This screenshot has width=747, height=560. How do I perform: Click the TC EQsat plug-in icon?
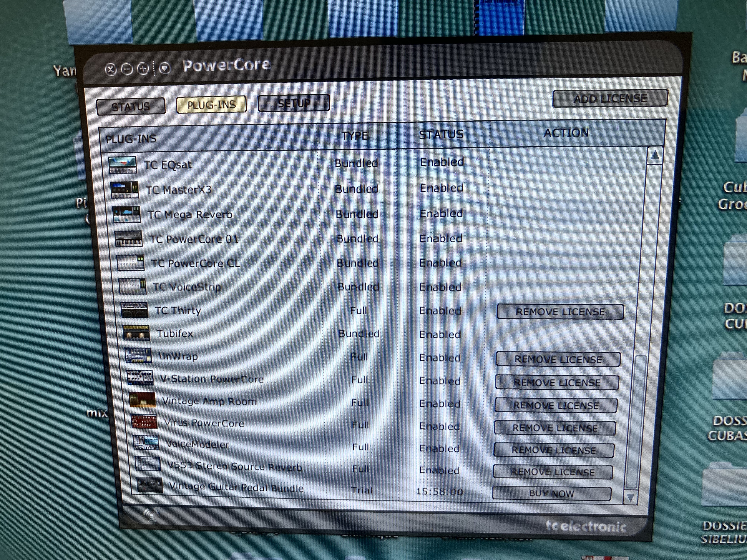click(123, 165)
